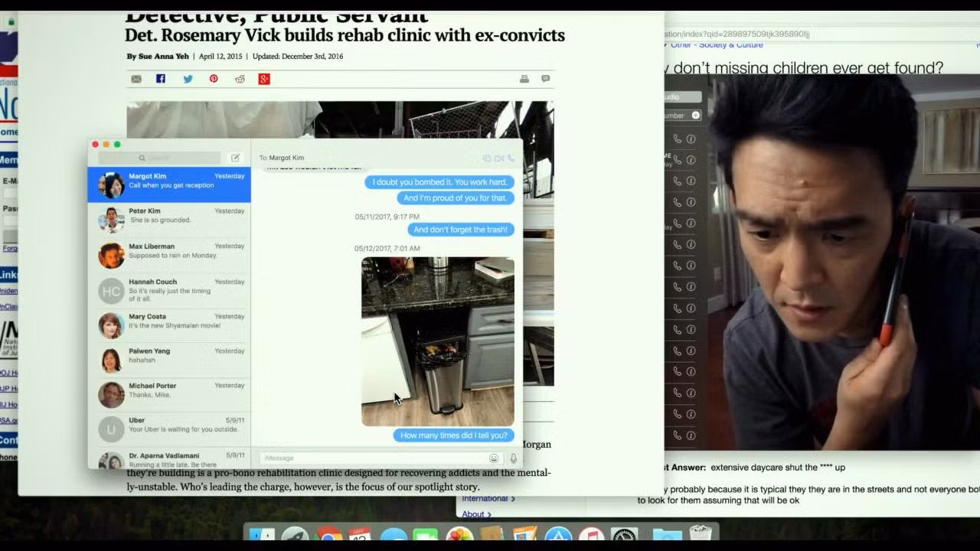Screen dimensions: 980x551
Task: Open Hannah Couch conversation
Action: click(169, 291)
